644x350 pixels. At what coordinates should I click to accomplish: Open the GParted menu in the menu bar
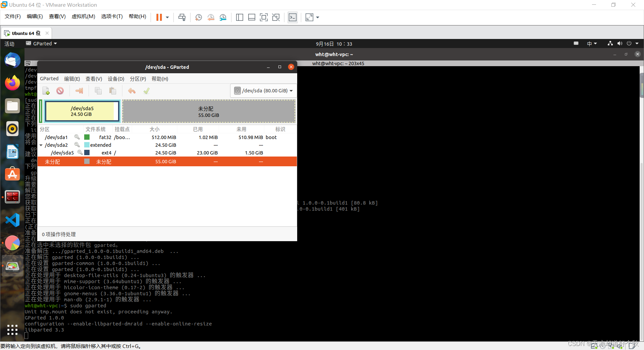49,79
